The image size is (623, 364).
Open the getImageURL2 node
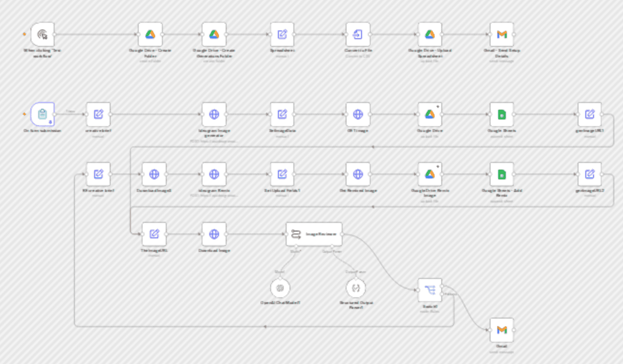pos(590,174)
